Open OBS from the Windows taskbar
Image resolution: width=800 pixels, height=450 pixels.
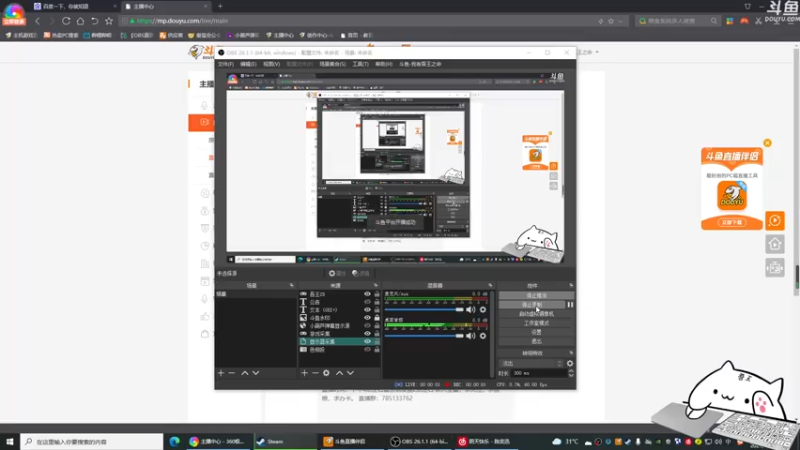click(x=419, y=441)
